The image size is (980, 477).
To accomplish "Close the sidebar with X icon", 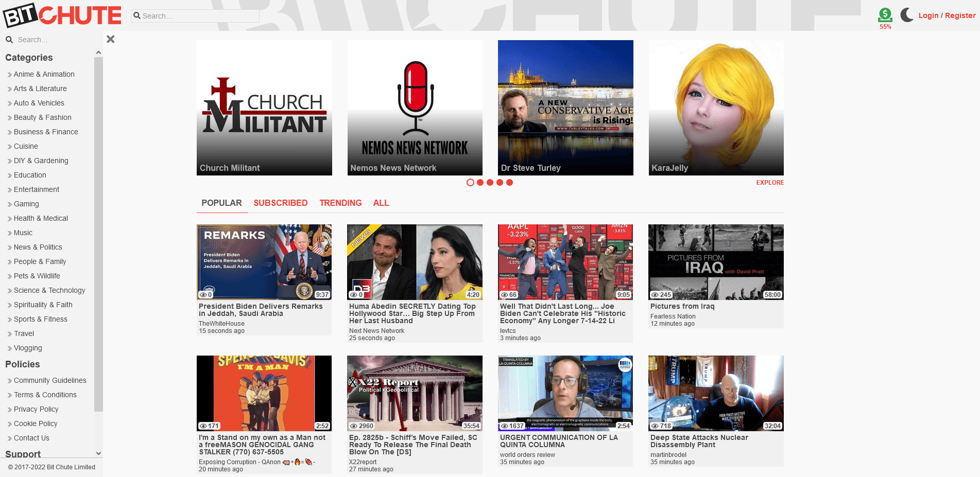I will click(110, 39).
